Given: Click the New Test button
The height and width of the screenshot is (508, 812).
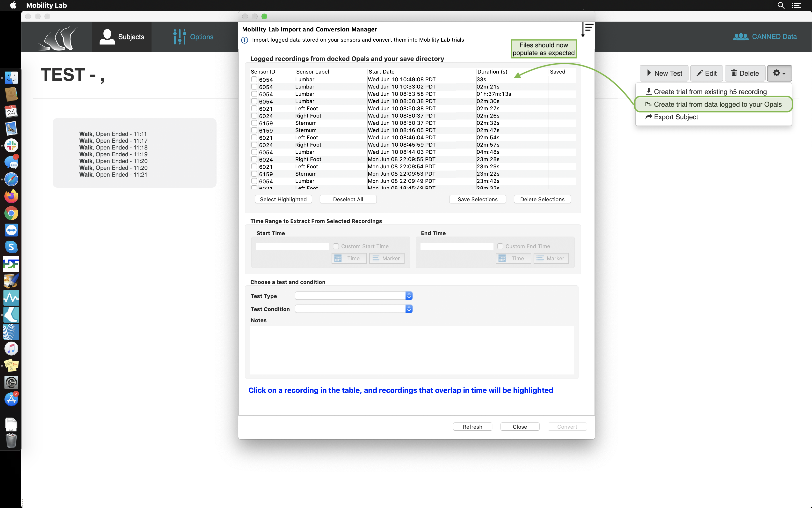Looking at the screenshot, I should point(664,73).
